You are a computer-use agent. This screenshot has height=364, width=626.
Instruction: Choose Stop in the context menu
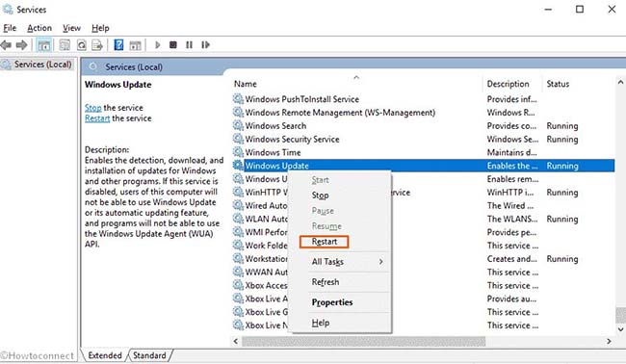320,195
